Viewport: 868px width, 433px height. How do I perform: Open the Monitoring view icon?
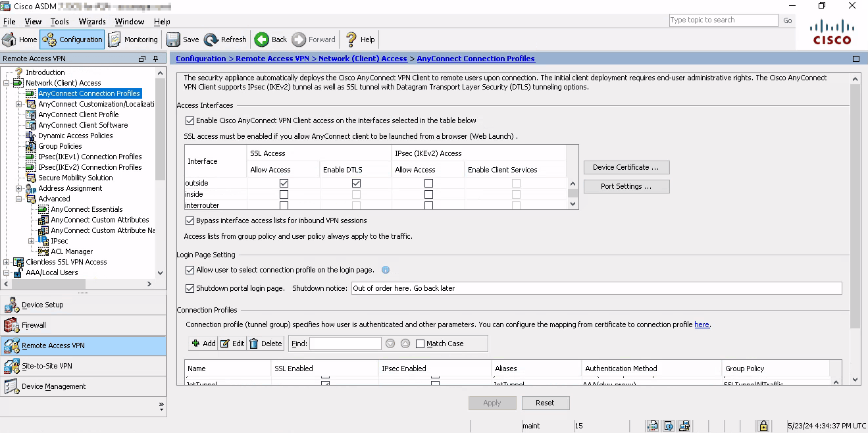[115, 39]
